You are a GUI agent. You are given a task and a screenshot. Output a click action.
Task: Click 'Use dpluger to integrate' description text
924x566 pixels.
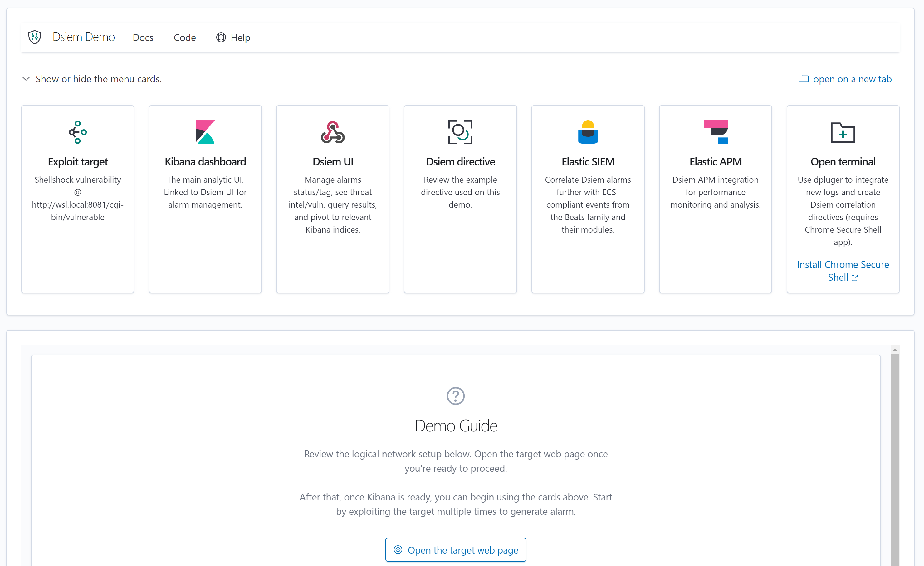point(843,211)
